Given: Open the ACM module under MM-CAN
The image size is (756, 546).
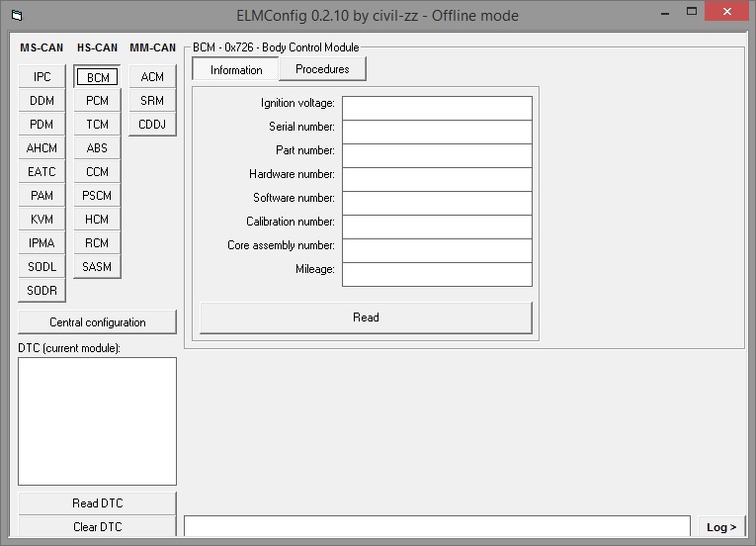Looking at the screenshot, I should pyautogui.click(x=152, y=77).
